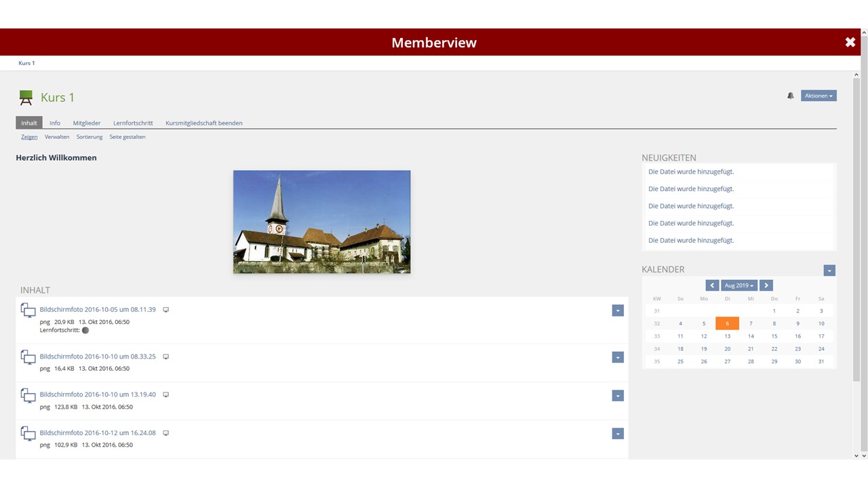Click presentation icon beside Bildschirmfoto 2016-10-05 title
This screenshot has width=868, height=488.
(166, 310)
